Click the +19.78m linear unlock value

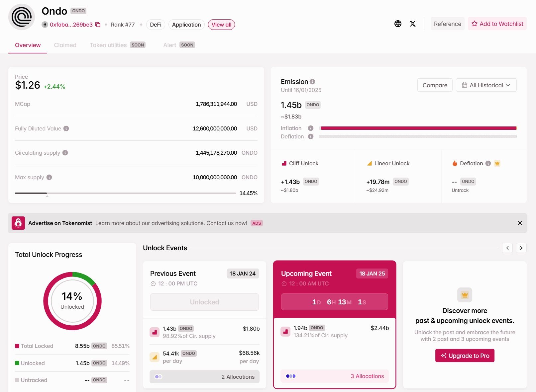coord(378,182)
